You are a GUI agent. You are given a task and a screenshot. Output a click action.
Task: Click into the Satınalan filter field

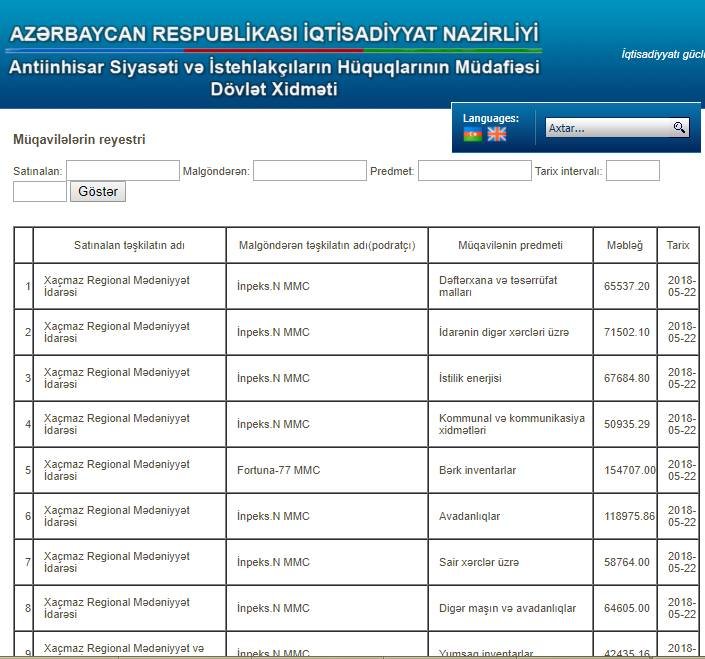pos(122,171)
